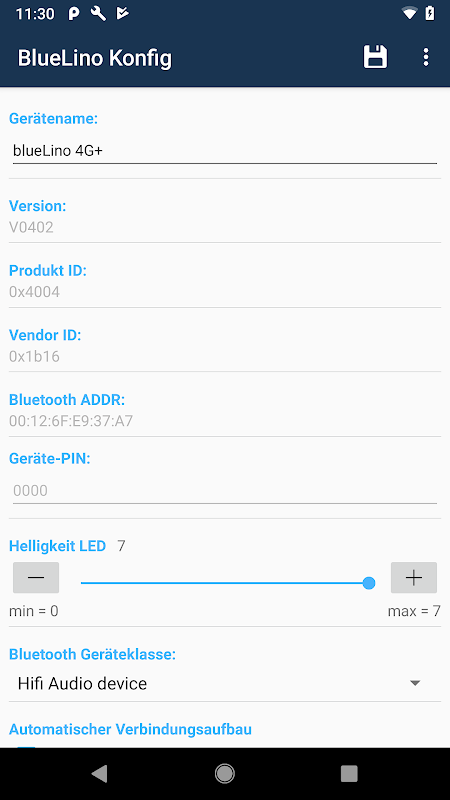Tap the wrench icon in status bar

(x=98, y=14)
